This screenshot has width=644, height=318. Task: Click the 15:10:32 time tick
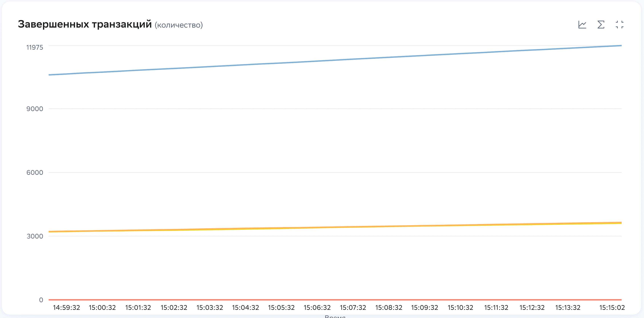tap(460, 308)
